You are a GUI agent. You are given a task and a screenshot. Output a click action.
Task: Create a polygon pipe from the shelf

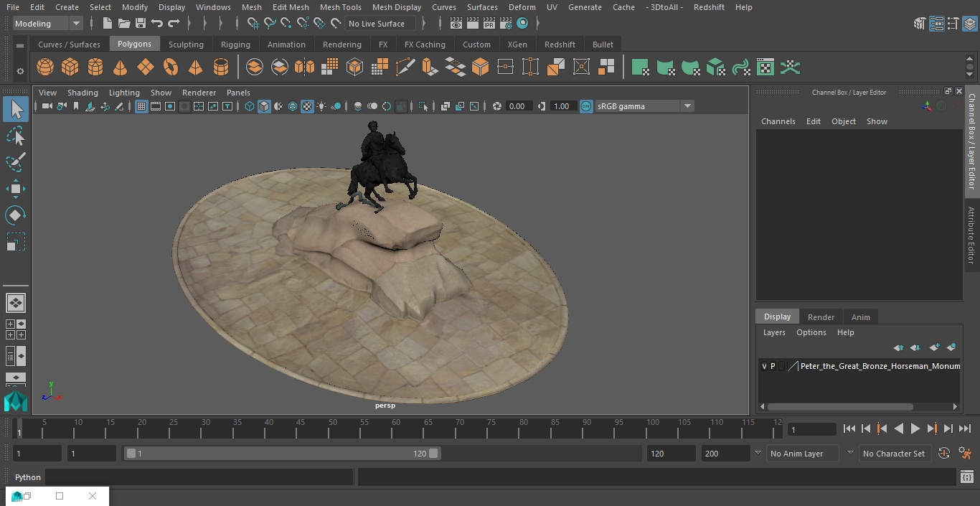point(220,67)
